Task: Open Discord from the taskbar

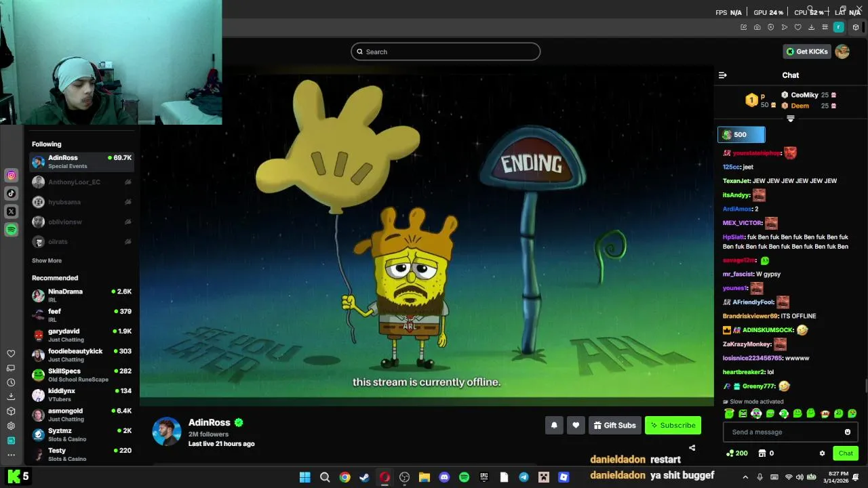Action: coord(444,477)
